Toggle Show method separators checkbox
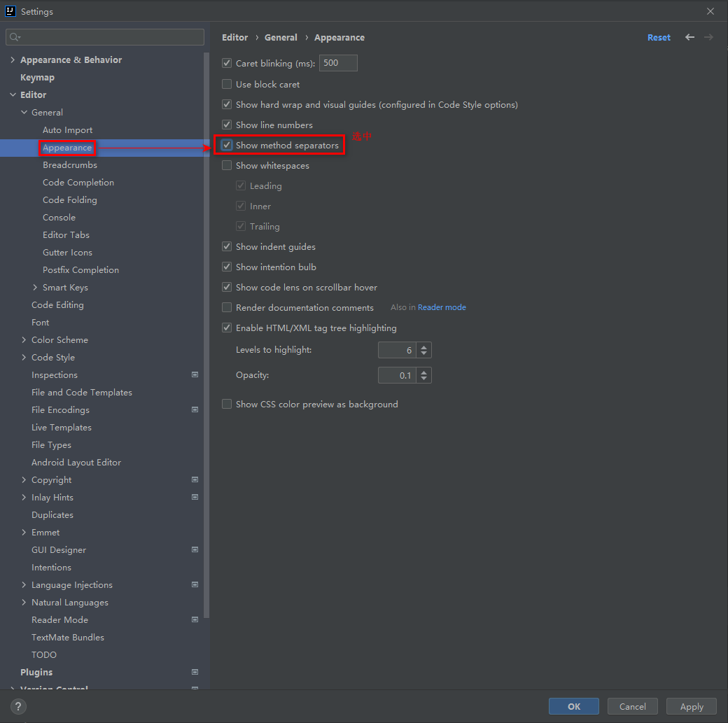The height and width of the screenshot is (723, 728). (227, 145)
